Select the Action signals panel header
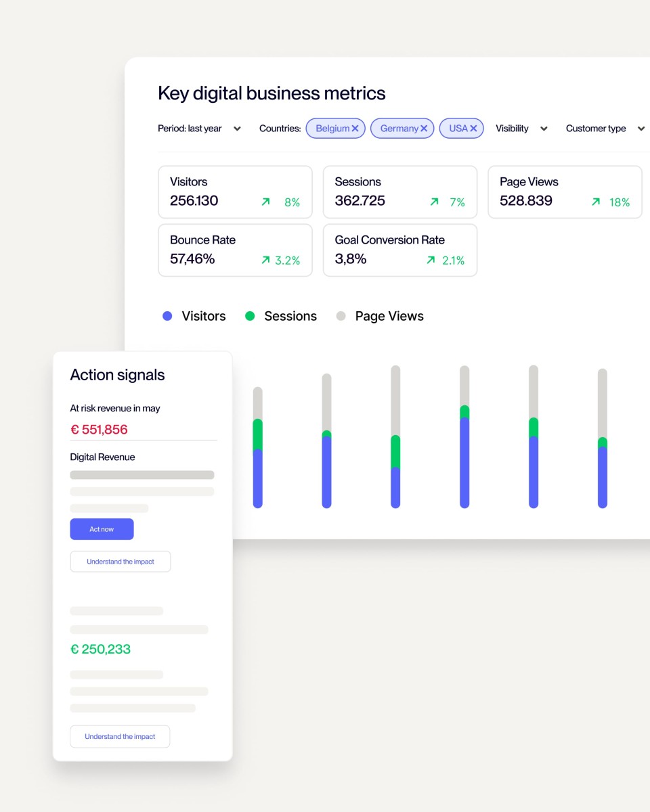The height and width of the screenshot is (812, 650). 118,375
